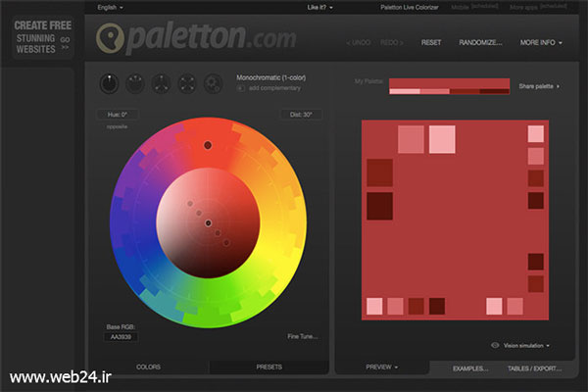Image resolution: width=588 pixels, height=392 pixels.
Task: Open the TABLES / EXPORT tab
Action: click(534, 368)
